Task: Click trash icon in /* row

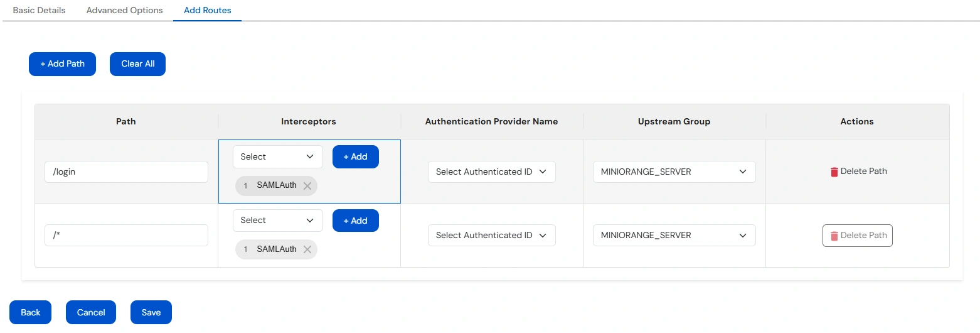Action: pyautogui.click(x=834, y=236)
